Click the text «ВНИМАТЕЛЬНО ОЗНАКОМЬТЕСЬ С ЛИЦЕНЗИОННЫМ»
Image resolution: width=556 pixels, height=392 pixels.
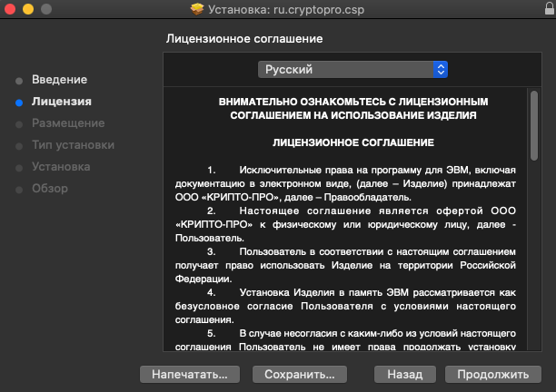(x=353, y=102)
